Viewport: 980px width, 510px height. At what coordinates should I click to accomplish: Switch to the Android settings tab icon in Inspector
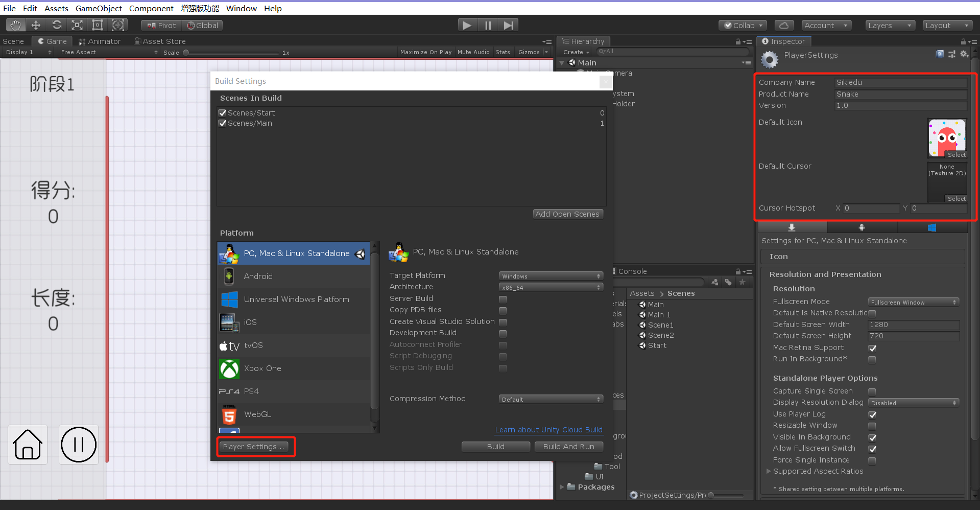click(862, 227)
